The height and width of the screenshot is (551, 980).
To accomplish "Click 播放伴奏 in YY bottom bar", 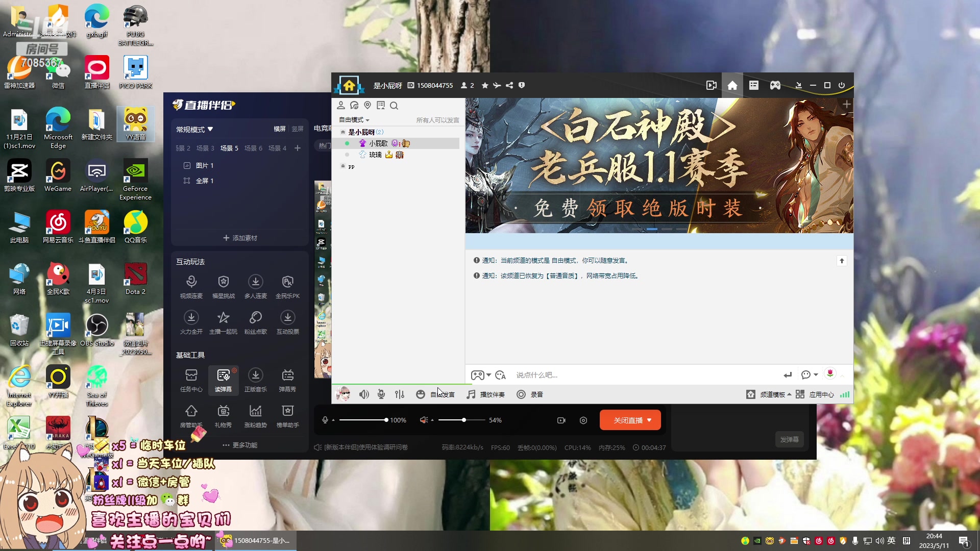I will coord(486,394).
